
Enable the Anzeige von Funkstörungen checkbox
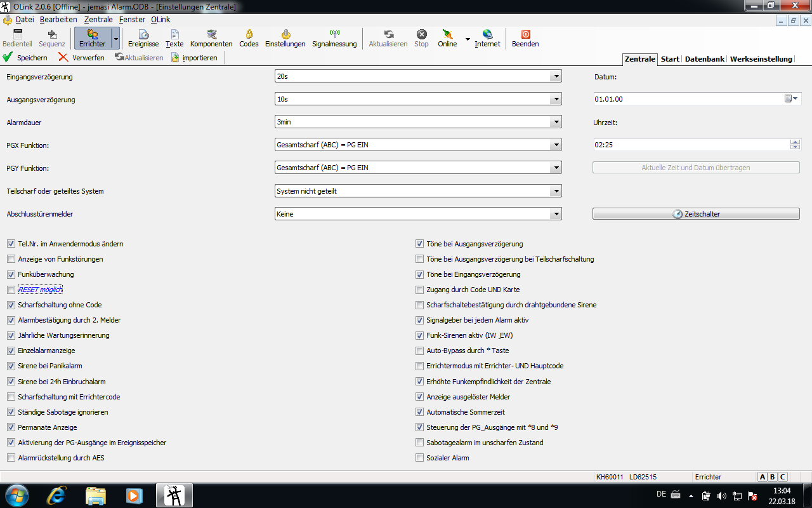coord(11,259)
